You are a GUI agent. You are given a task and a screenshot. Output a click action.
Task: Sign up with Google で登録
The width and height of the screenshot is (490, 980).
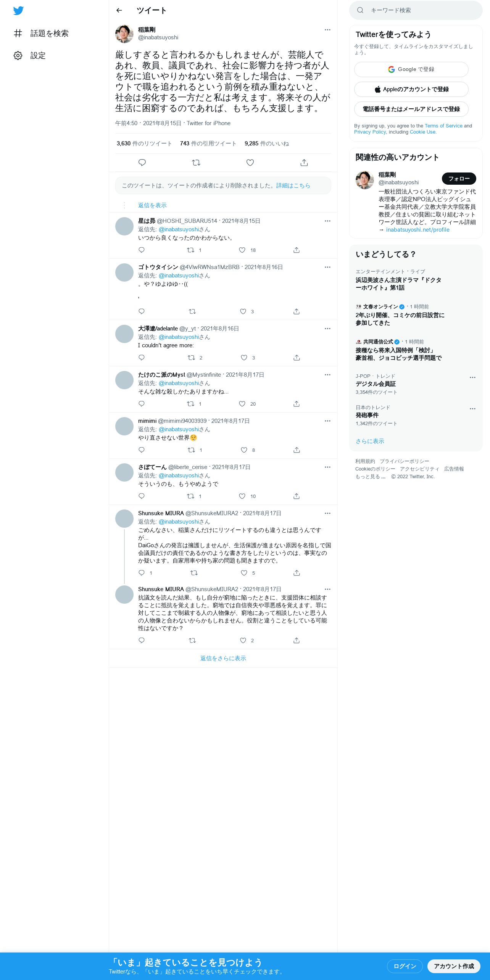(x=411, y=69)
